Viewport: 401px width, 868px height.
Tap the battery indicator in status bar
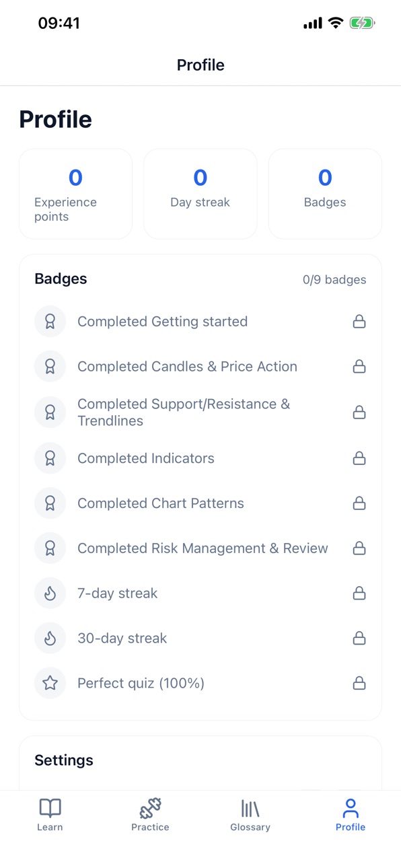coord(362,24)
